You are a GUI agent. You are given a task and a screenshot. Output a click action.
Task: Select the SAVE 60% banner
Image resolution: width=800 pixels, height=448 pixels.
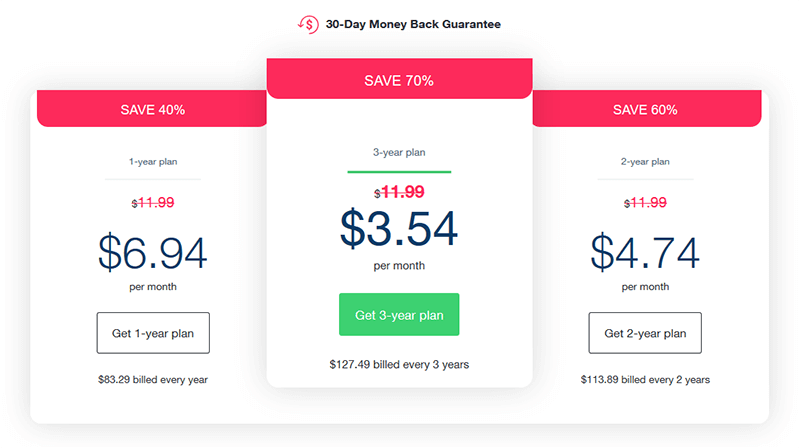pos(647,109)
